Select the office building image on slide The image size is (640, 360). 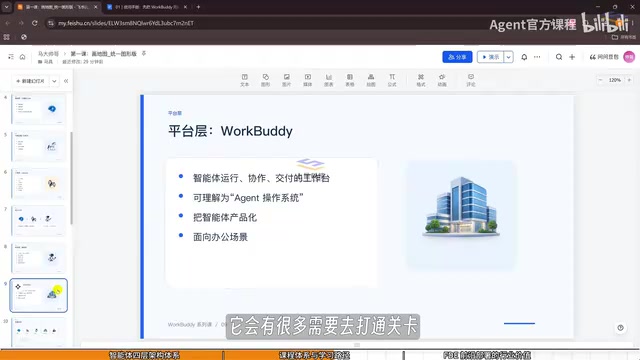[461, 207]
